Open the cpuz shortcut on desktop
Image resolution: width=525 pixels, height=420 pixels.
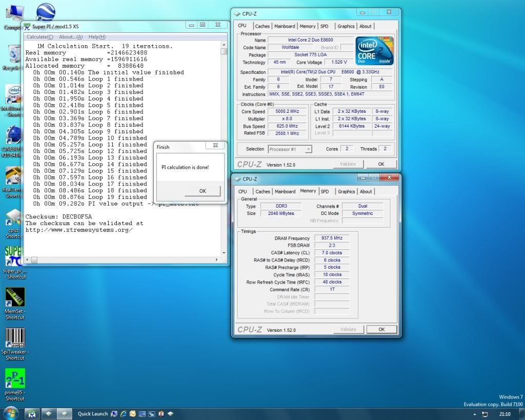point(13,224)
